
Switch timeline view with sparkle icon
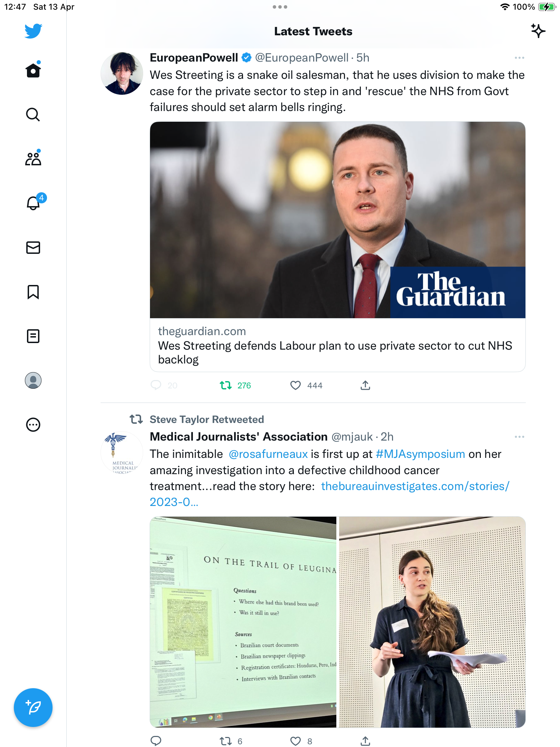(538, 31)
